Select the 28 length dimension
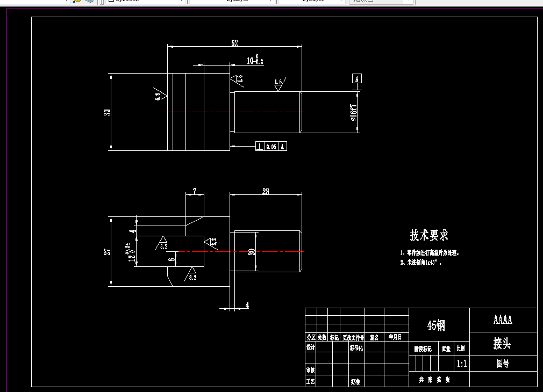Screen dimensions: 543x392 [266, 191]
